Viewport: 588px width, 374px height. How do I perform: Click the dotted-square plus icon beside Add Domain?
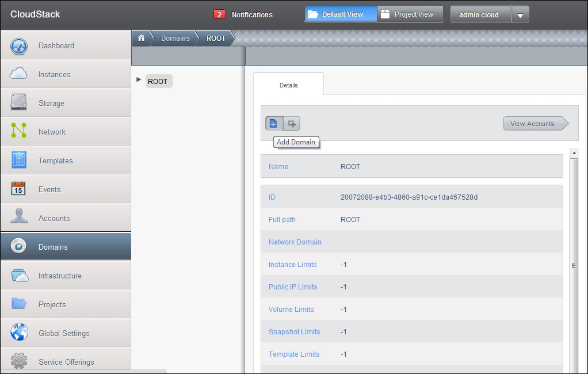[x=292, y=124]
